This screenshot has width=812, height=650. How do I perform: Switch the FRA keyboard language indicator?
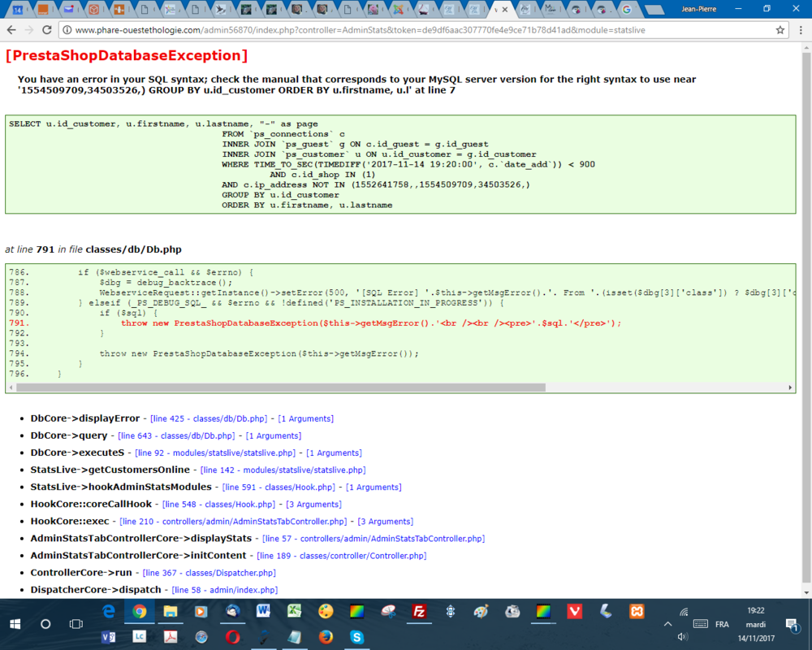tap(721, 624)
